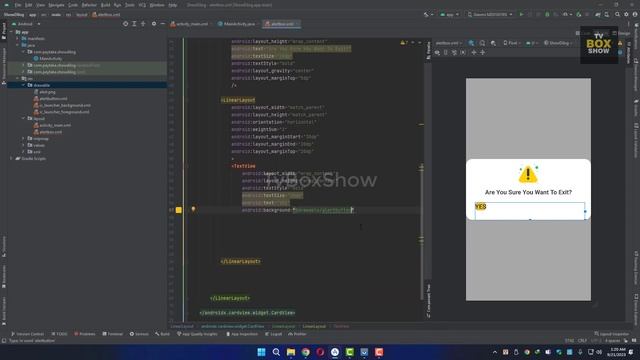Expand the values folder
The width and height of the screenshot is (640, 360).
coord(23,145)
